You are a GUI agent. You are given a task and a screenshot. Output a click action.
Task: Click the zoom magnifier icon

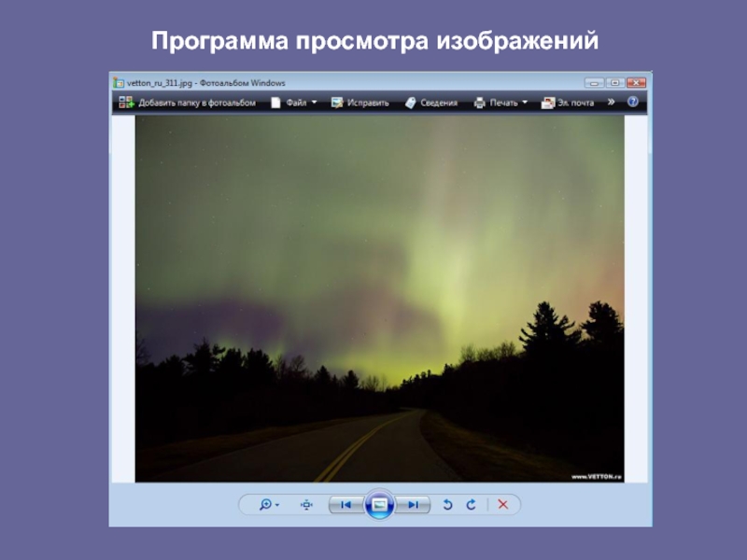(265, 504)
